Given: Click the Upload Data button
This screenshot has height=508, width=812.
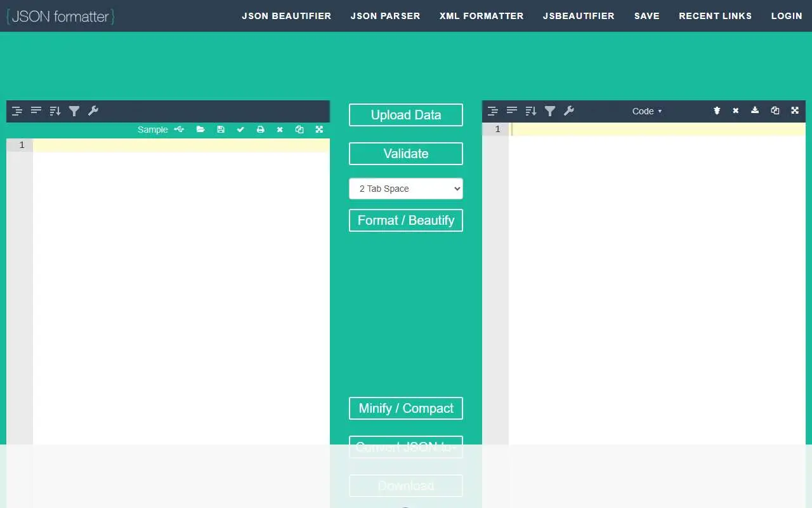Looking at the screenshot, I should pyautogui.click(x=406, y=115).
